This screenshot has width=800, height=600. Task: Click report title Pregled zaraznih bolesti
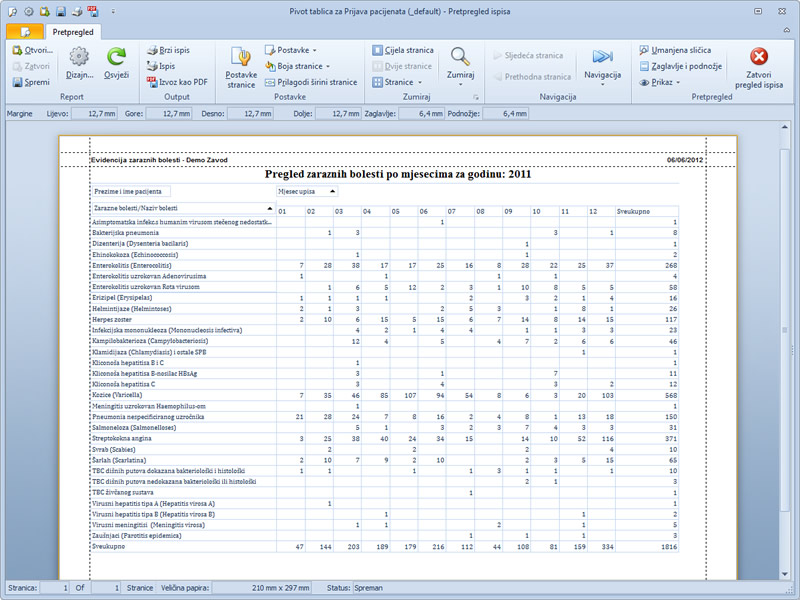tap(398, 174)
